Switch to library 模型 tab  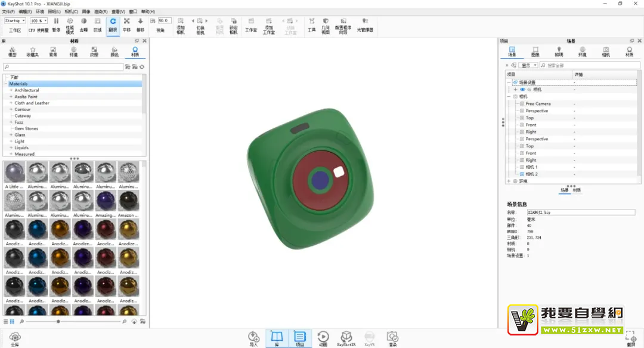point(13,52)
